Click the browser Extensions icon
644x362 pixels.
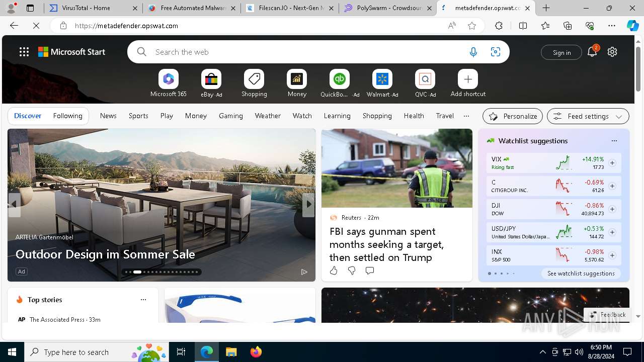click(x=499, y=26)
